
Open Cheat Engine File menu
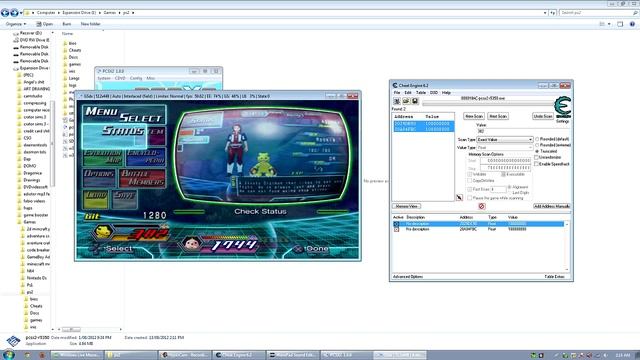[x=397, y=93]
